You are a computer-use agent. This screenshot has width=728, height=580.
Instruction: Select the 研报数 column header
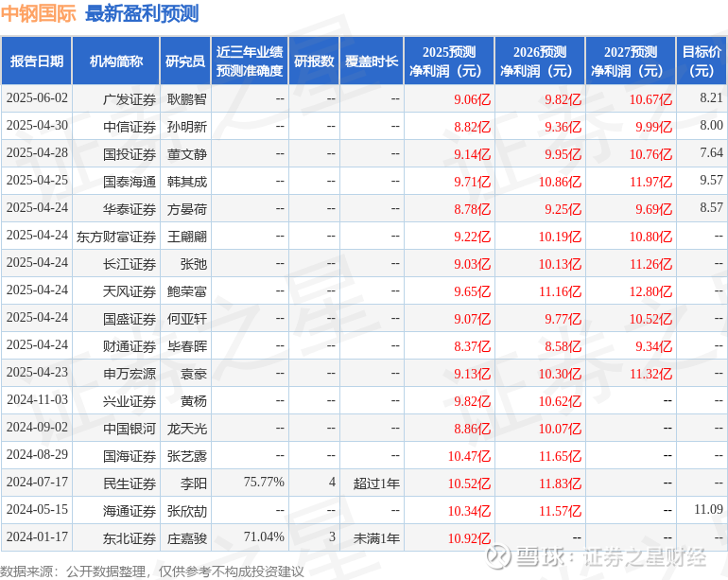click(x=314, y=61)
